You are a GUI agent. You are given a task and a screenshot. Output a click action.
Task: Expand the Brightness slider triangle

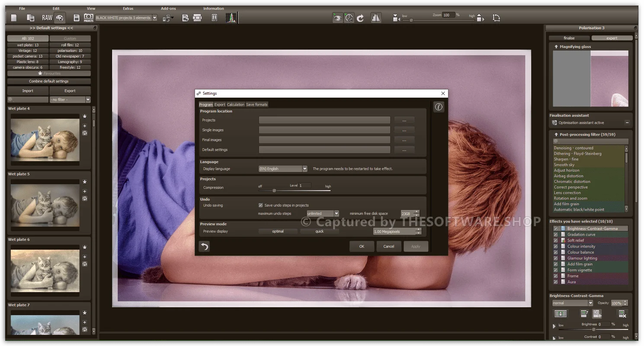[x=554, y=326]
